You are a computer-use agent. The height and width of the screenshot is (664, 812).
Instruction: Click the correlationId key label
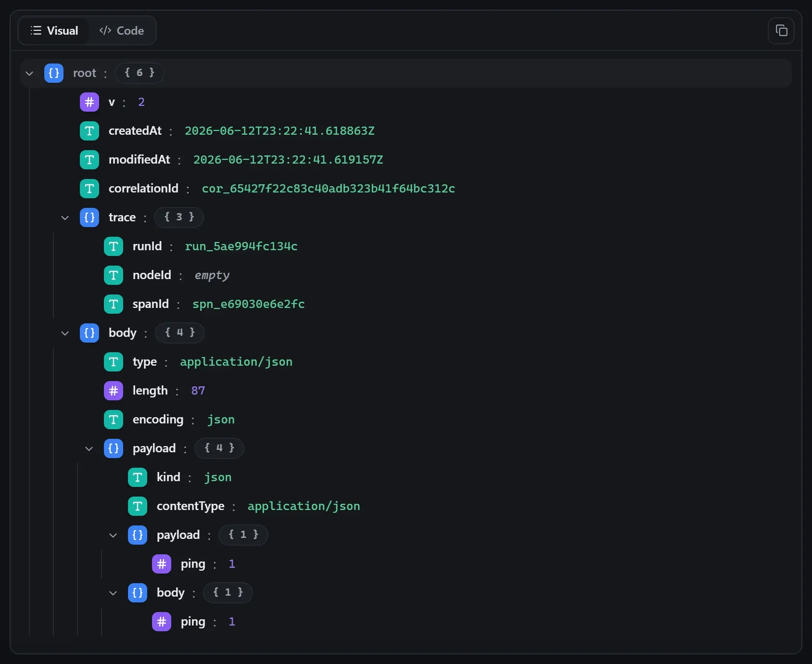pyautogui.click(x=143, y=189)
